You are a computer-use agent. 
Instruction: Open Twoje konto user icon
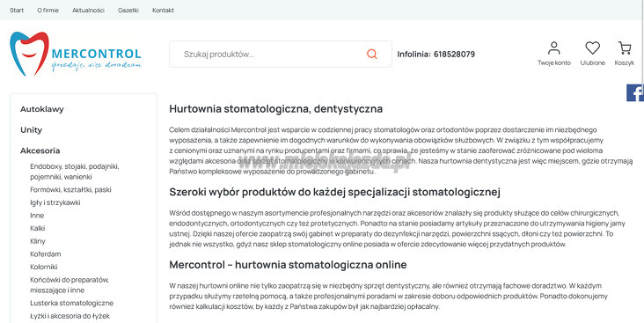pyautogui.click(x=553, y=48)
